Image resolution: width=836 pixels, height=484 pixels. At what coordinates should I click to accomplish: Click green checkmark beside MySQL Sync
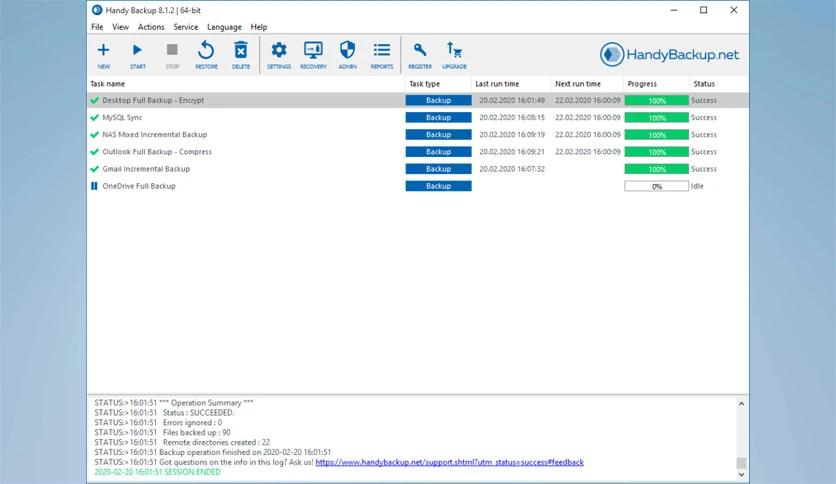click(95, 117)
